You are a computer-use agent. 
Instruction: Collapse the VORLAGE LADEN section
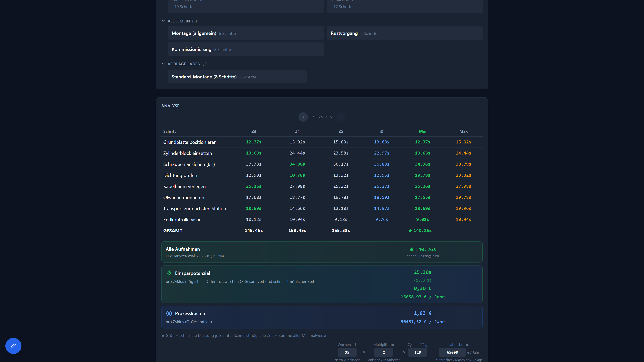click(x=163, y=64)
